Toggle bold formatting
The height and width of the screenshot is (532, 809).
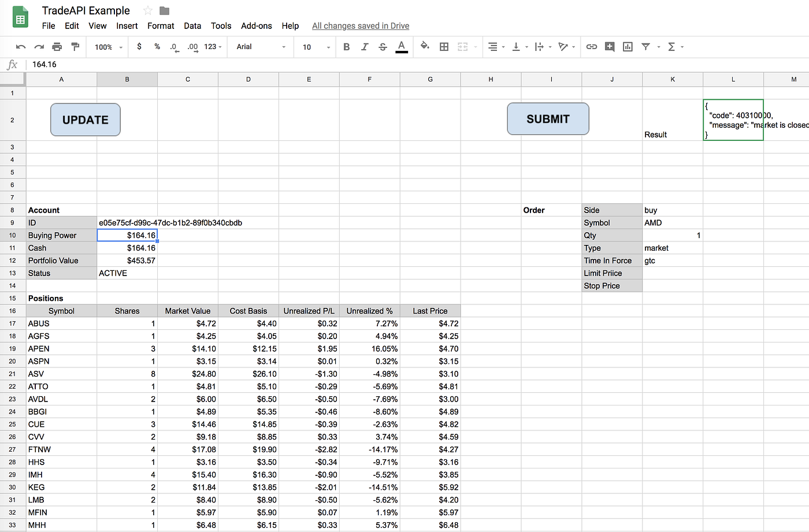pos(346,47)
